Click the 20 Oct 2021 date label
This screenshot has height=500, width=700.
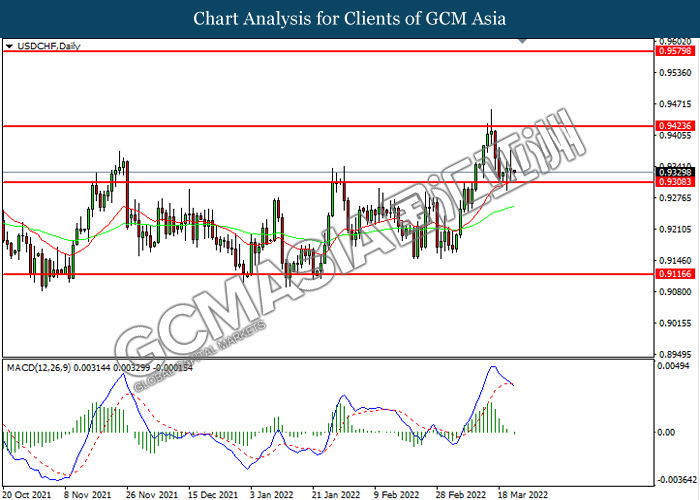point(27,495)
